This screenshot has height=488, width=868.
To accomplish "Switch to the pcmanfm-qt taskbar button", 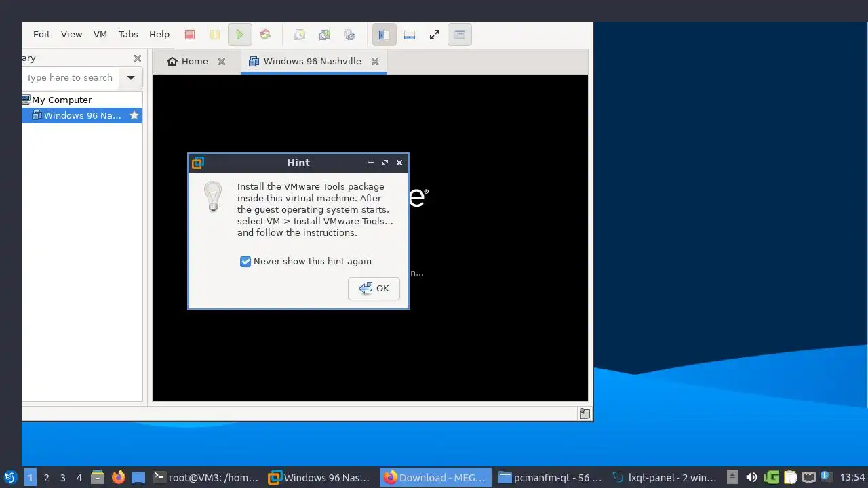I will [550, 477].
